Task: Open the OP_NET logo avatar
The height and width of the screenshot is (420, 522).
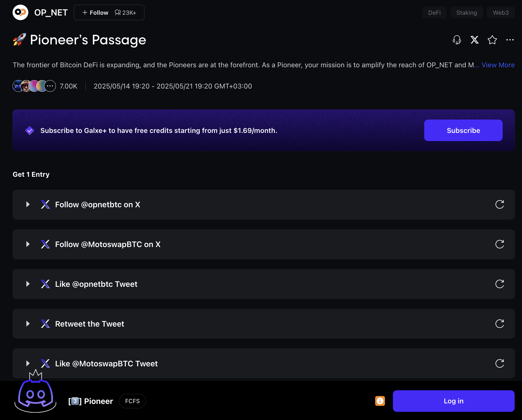Action: [x=20, y=13]
